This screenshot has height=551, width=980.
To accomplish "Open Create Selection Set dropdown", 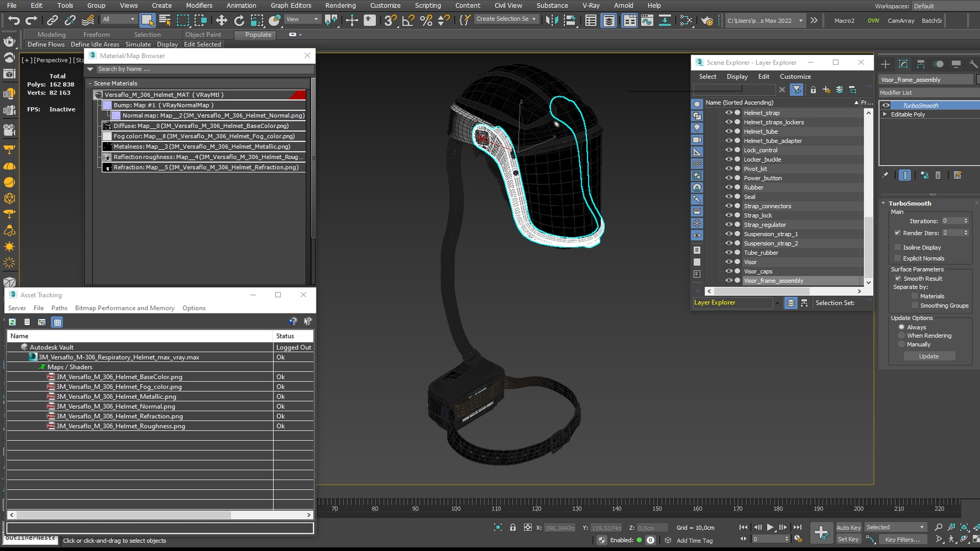I will tap(506, 19).
